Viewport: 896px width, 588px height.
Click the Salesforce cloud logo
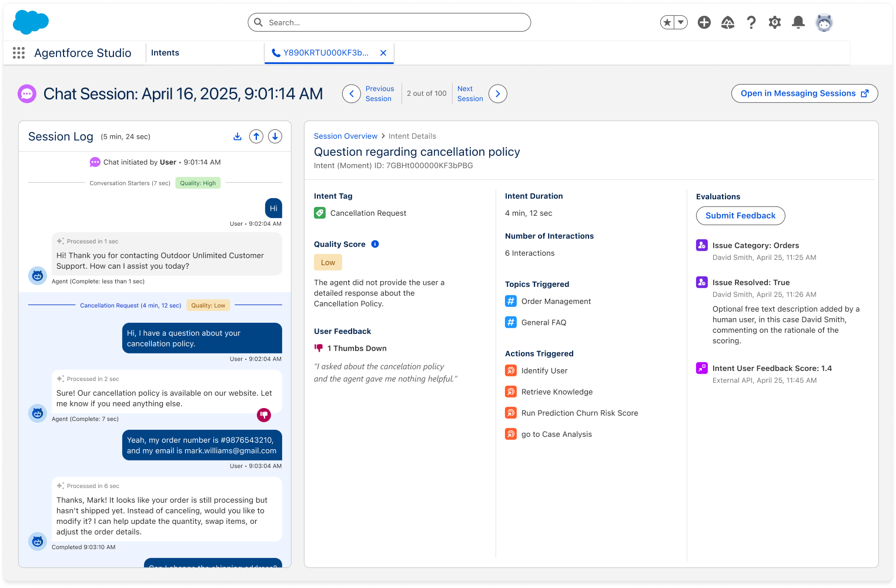coord(31,22)
